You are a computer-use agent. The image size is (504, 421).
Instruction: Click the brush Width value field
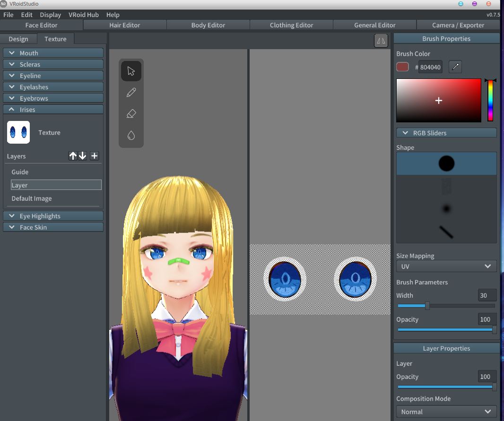(x=487, y=295)
